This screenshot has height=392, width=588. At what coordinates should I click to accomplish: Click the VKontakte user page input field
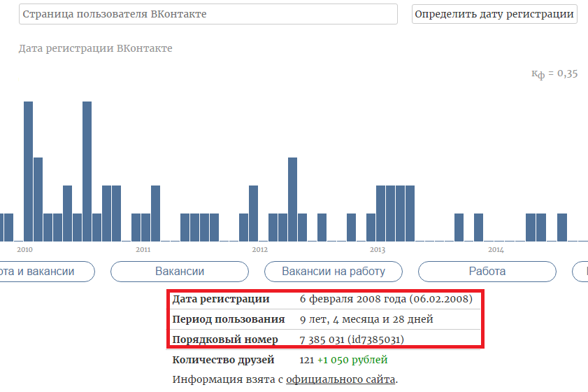coord(208,14)
